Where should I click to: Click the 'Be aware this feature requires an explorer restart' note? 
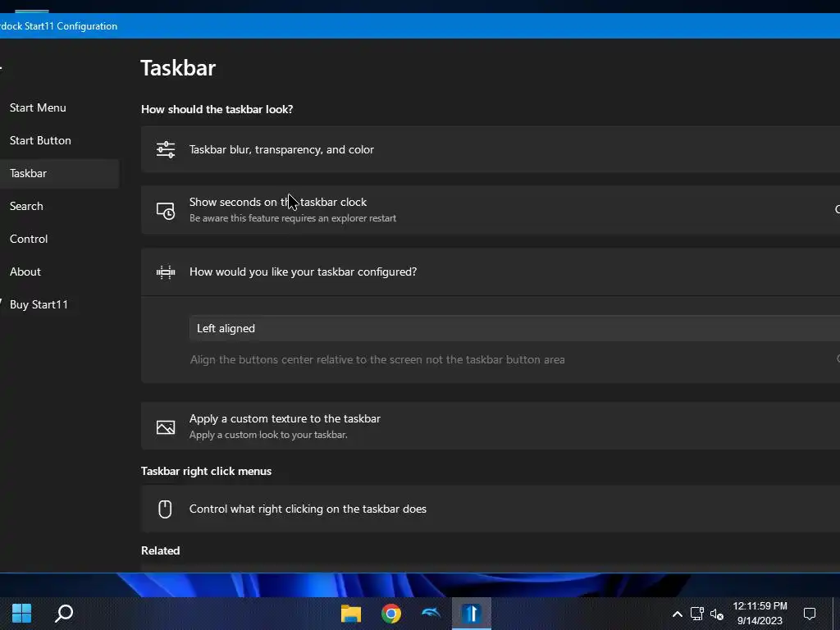coord(293,218)
